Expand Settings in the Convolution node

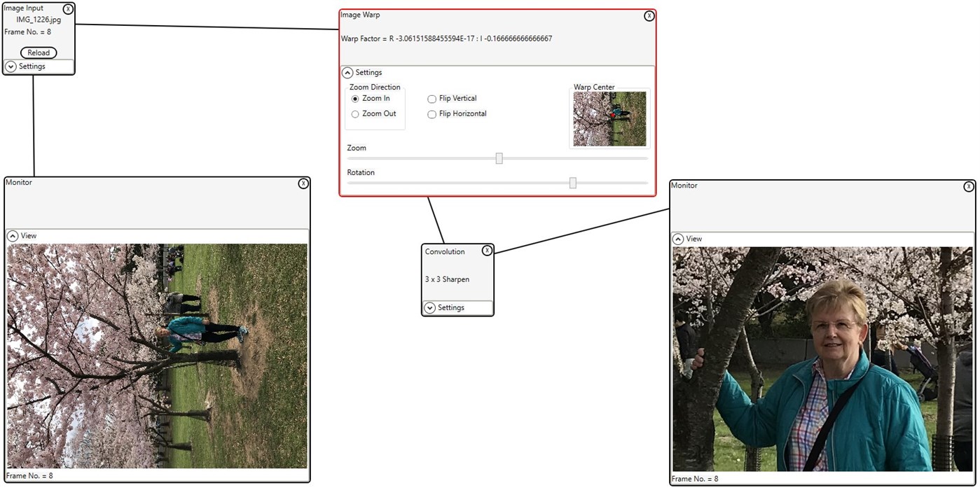(430, 308)
